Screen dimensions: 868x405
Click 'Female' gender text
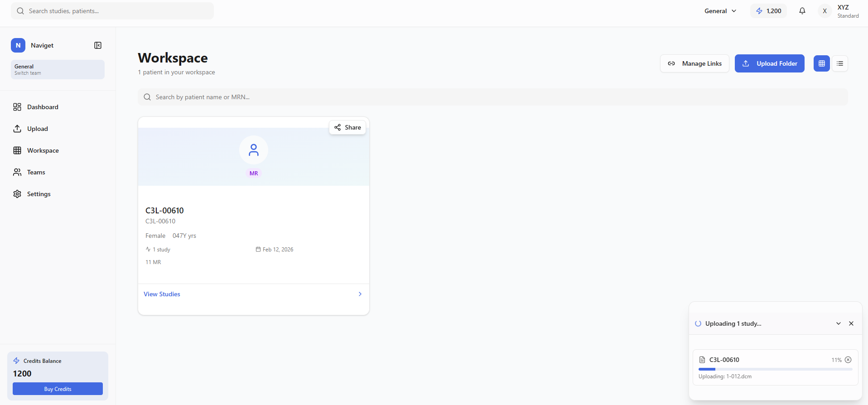[x=155, y=236]
